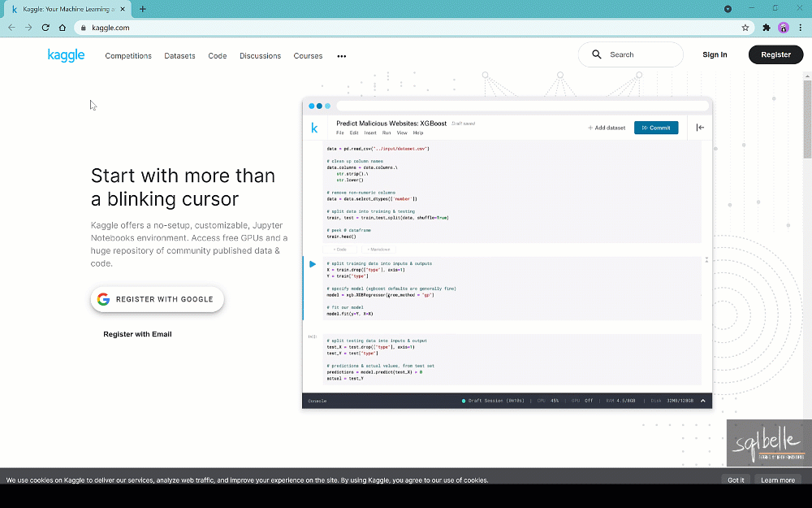Image resolution: width=812 pixels, height=508 pixels.
Task: Click the site lock icon
Action: pos(84,28)
